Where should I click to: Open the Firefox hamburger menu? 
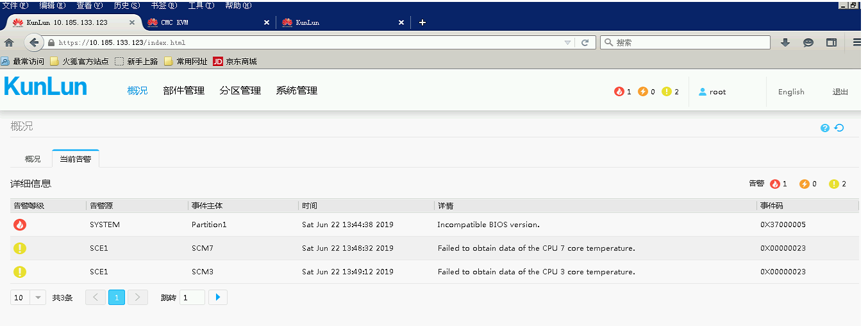tap(857, 42)
